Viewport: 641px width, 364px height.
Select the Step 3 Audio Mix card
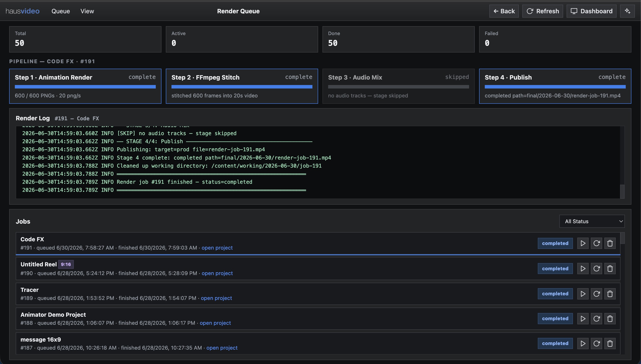398,86
